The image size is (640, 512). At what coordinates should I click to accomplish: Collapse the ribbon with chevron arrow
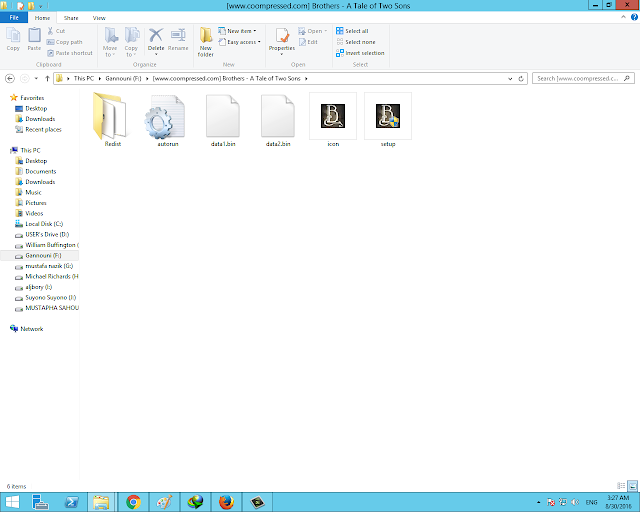click(623, 17)
